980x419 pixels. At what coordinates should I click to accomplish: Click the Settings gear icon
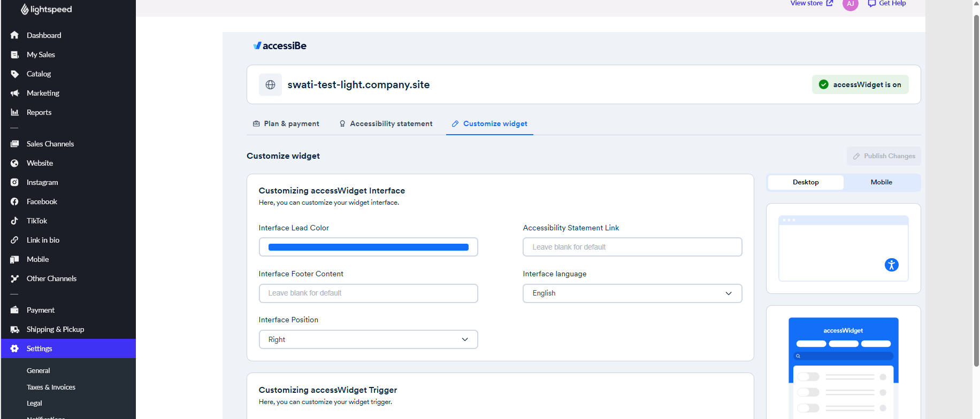tap(14, 348)
